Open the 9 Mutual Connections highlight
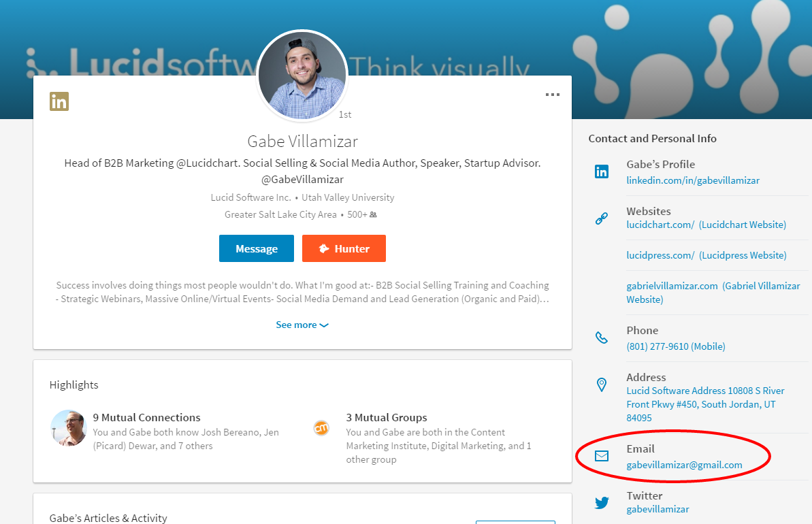 pyautogui.click(x=146, y=417)
